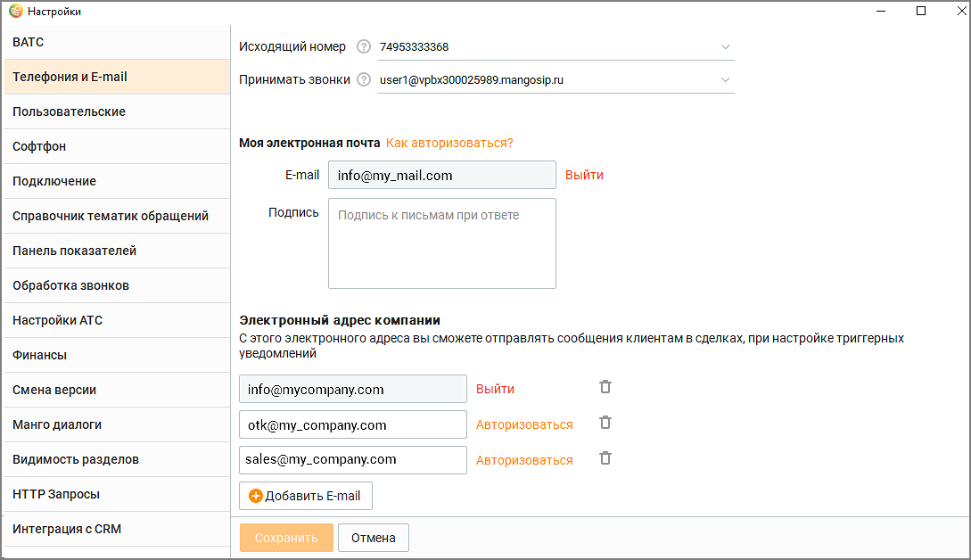Delete the info@mycompany.com address with trash icon

(605, 387)
